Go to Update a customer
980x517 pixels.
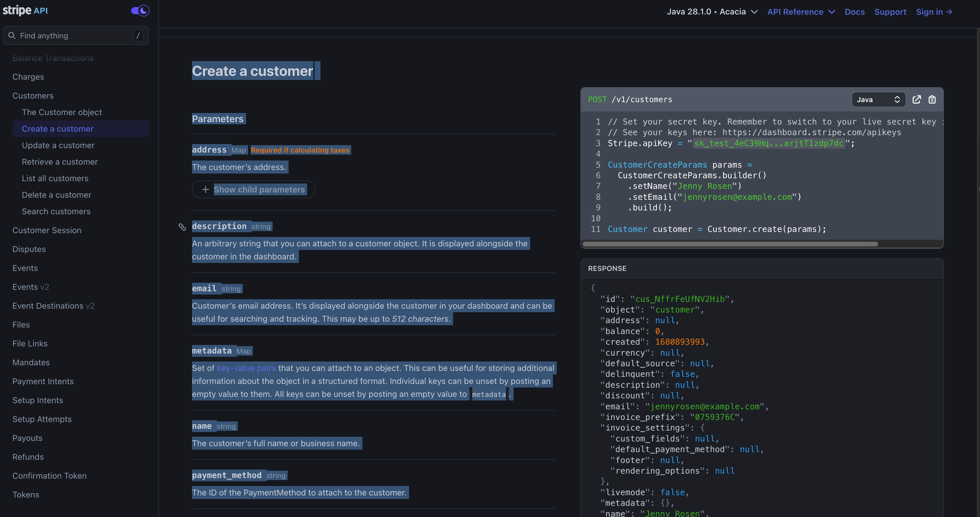tap(58, 145)
